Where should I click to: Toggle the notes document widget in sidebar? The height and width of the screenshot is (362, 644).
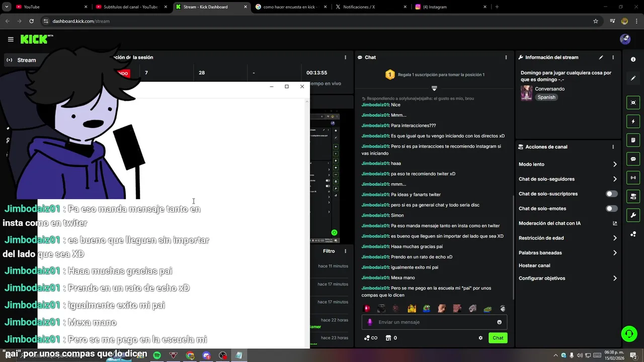633,140
